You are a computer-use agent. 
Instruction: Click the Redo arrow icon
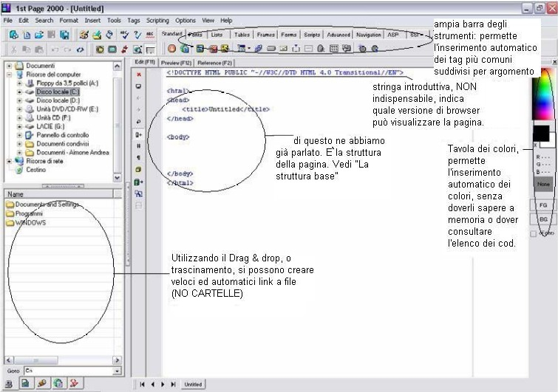tap(67, 49)
